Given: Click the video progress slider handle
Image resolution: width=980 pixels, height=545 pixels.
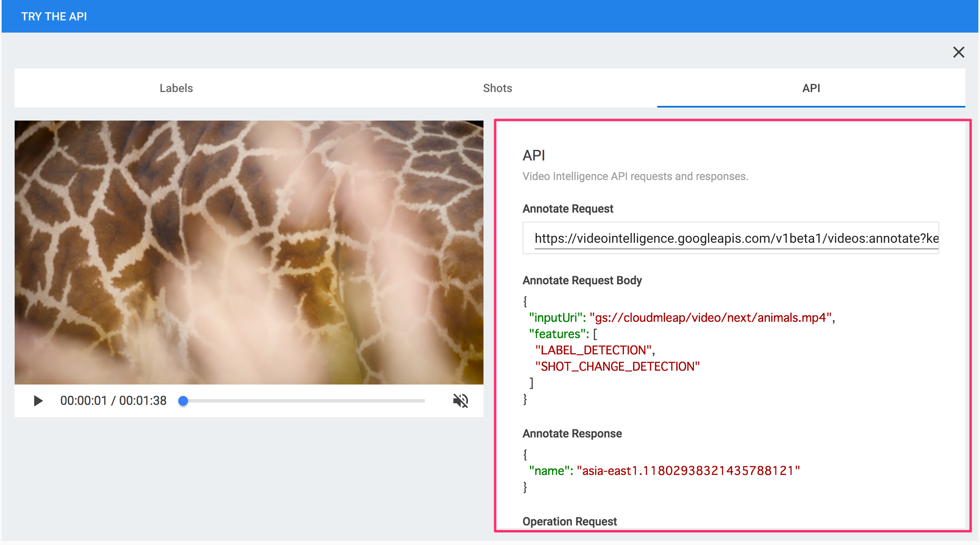Looking at the screenshot, I should click(x=183, y=401).
